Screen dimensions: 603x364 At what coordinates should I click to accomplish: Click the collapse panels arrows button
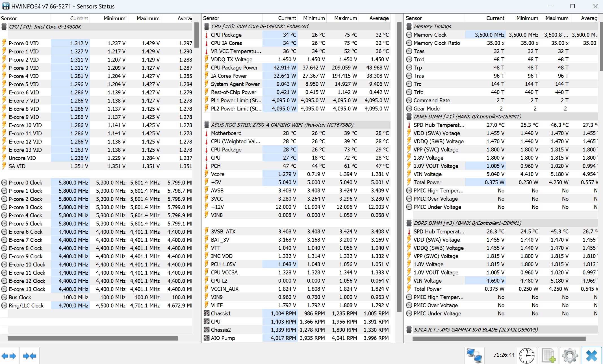point(29,356)
